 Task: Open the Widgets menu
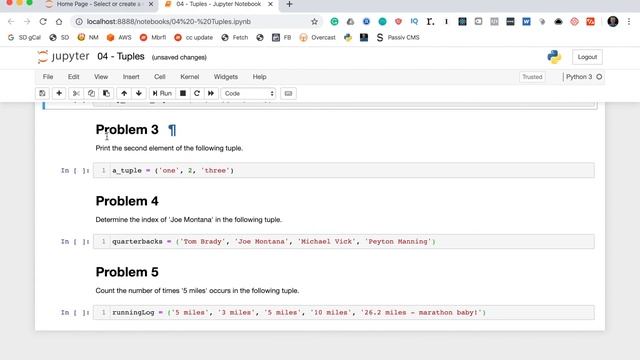(x=226, y=77)
